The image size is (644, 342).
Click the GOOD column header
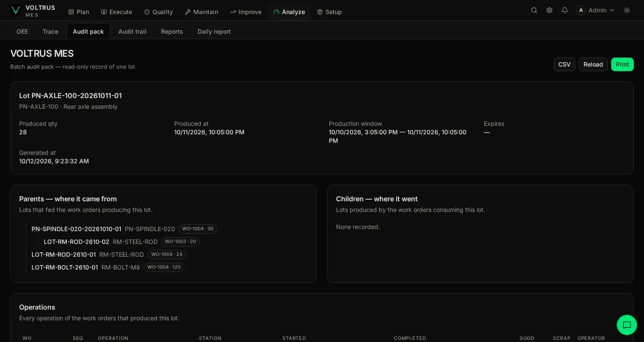pyautogui.click(x=527, y=338)
